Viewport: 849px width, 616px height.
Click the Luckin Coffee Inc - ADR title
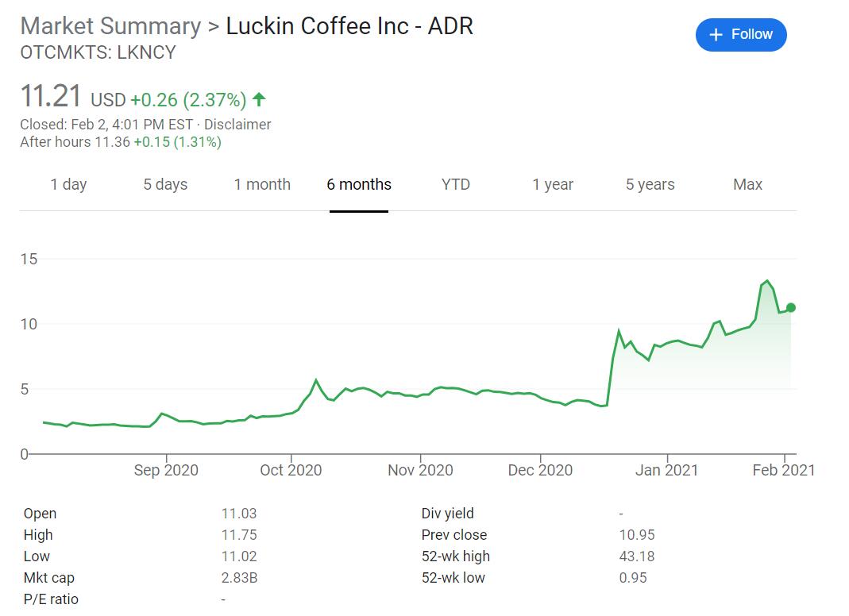coord(349,25)
